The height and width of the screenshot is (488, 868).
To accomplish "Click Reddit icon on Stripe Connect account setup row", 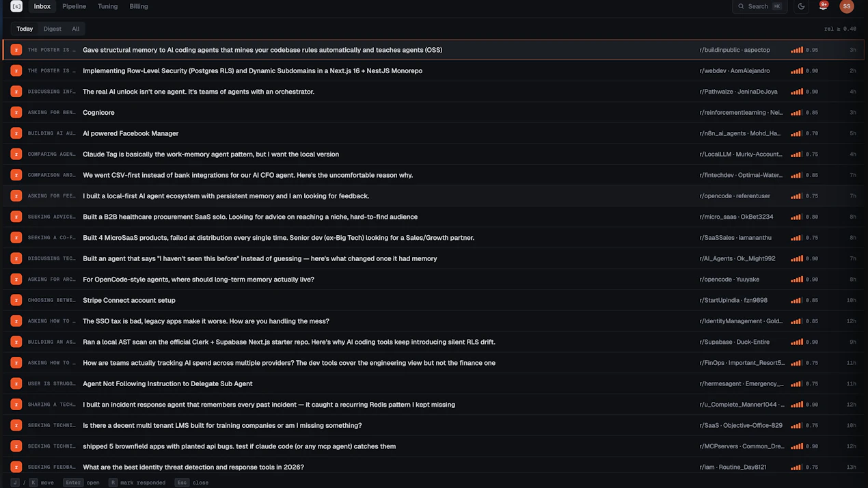I will (x=16, y=300).
